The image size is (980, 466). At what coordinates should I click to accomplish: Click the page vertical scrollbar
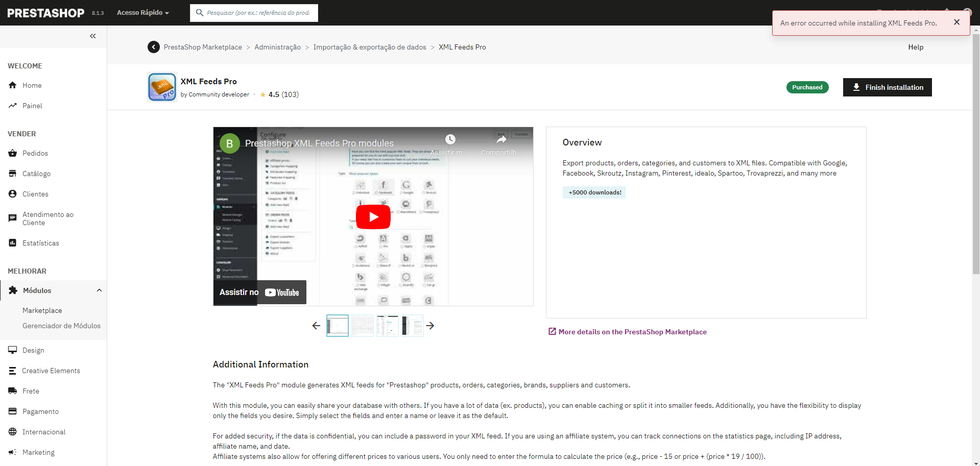[x=976, y=153]
